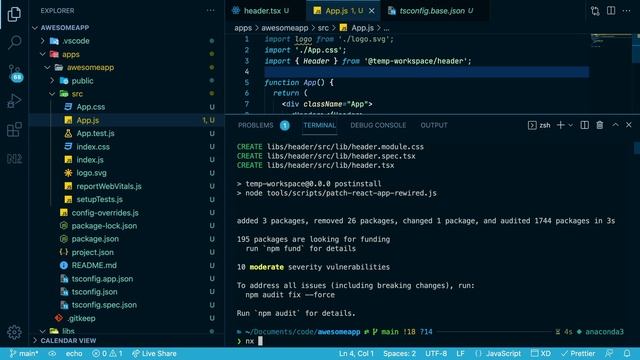640x360 pixels.
Task: Maximize the panel with up chevron
Action: [x=615, y=125]
